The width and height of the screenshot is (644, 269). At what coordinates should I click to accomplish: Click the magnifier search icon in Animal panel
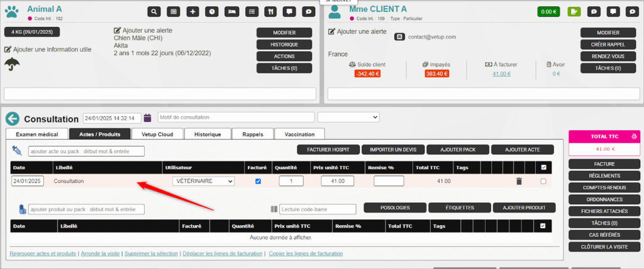155,11
